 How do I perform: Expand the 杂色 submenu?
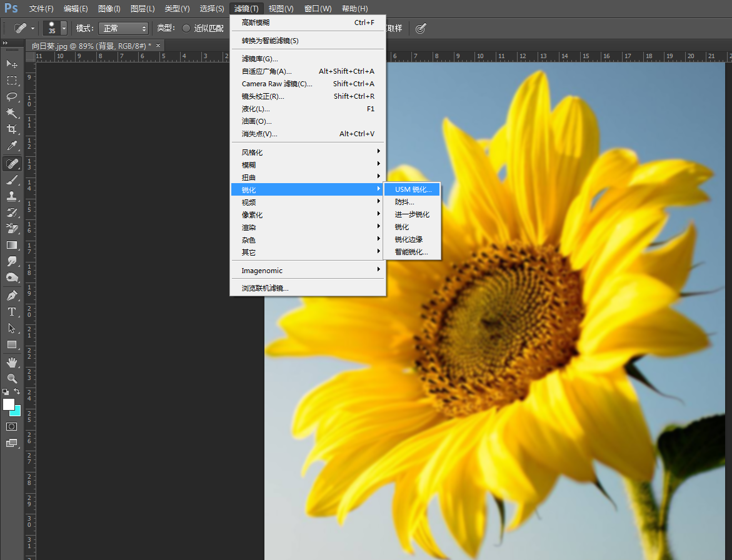308,240
